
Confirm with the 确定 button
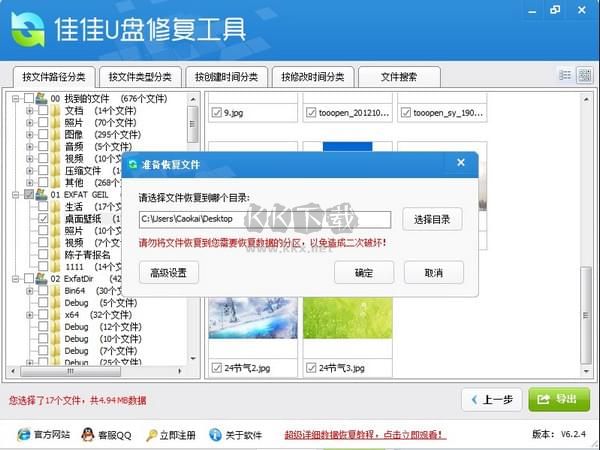click(364, 272)
